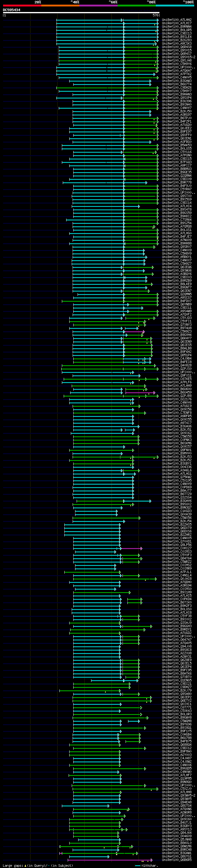Select the UniRef100_A3A6L6 label
This screenshot has height=868, width=197.
[177, 470]
